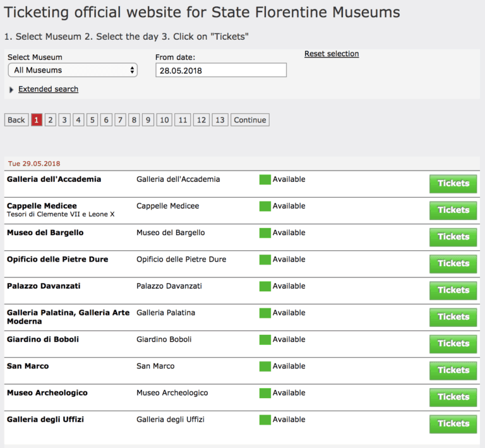Click Tickets for Giardino di Boboli
The image size is (485, 448).
click(x=453, y=344)
